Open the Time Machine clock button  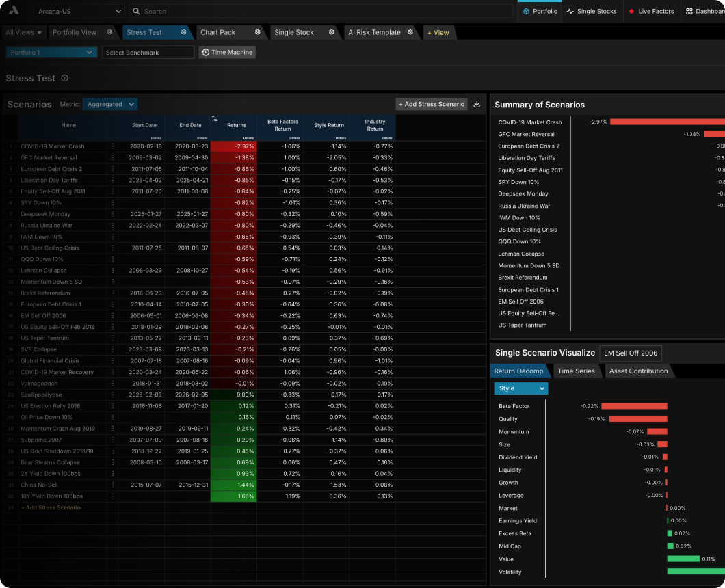227,52
